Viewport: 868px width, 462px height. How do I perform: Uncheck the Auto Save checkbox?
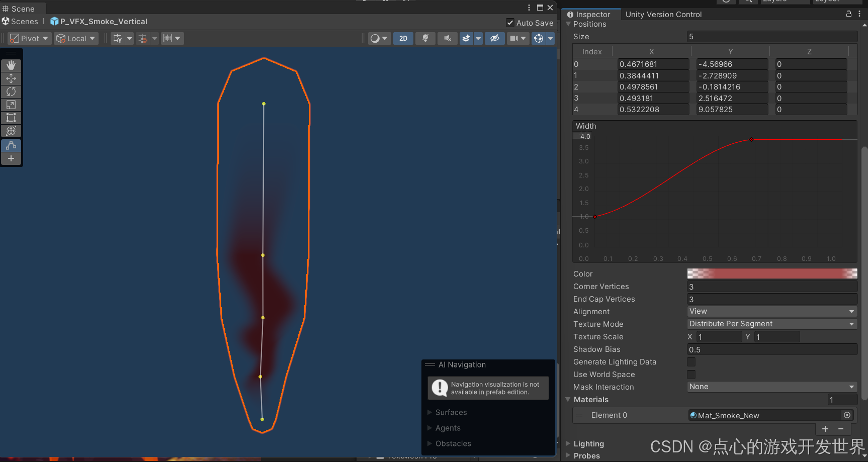pos(510,23)
